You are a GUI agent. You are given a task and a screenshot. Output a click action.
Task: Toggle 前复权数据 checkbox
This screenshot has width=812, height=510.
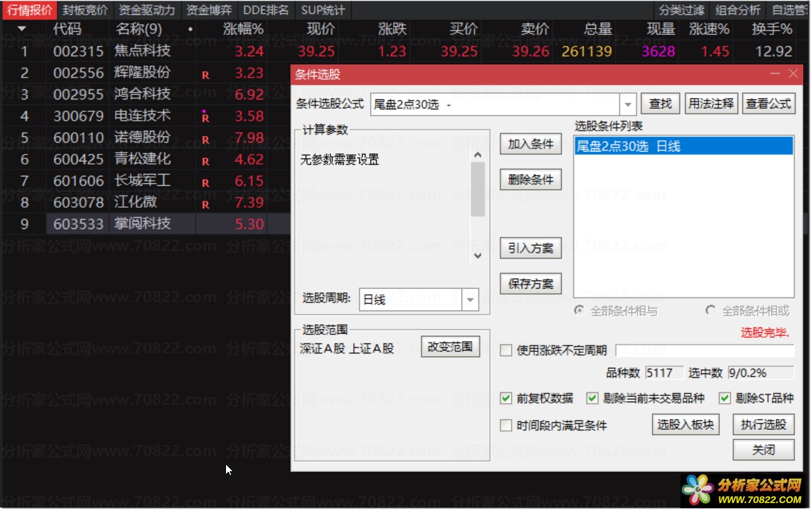click(x=506, y=398)
